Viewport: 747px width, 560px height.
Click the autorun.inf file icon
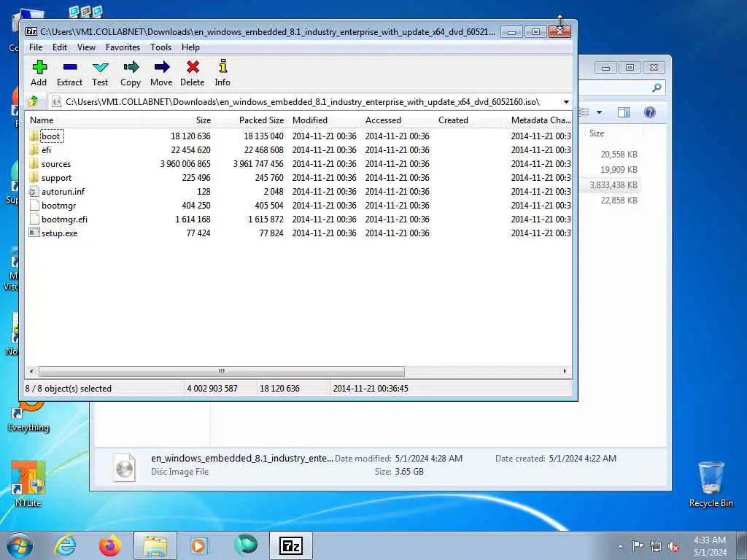coord(34,192)
